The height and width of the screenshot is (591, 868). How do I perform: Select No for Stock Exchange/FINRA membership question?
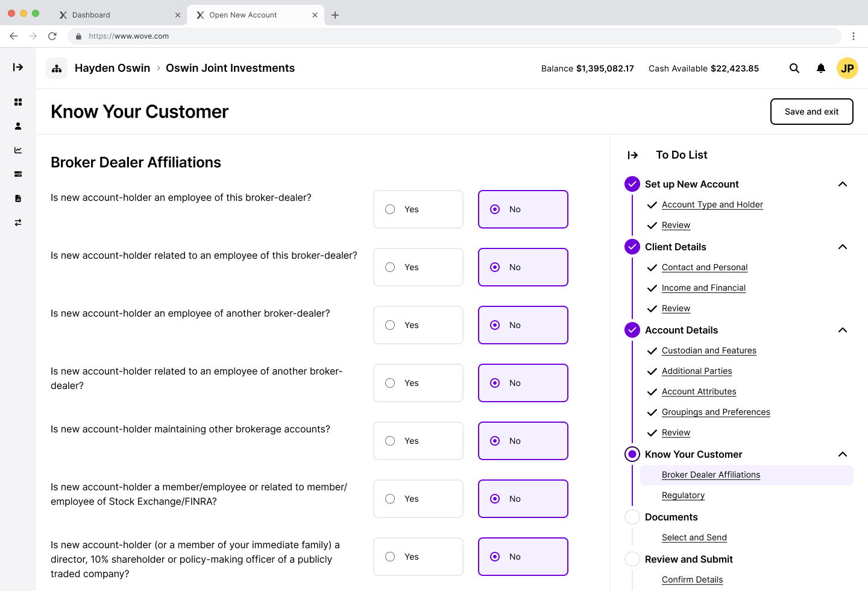click(x=523, y=499)
